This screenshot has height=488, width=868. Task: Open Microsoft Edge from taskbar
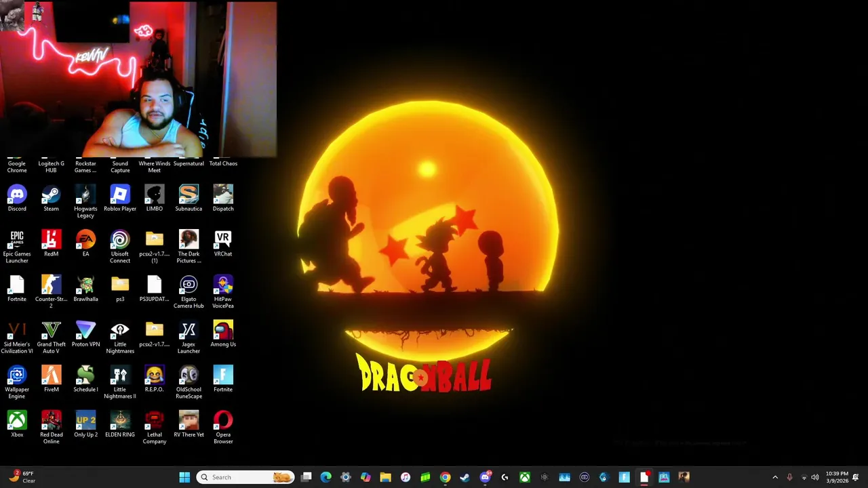click(x=325, y=477)
